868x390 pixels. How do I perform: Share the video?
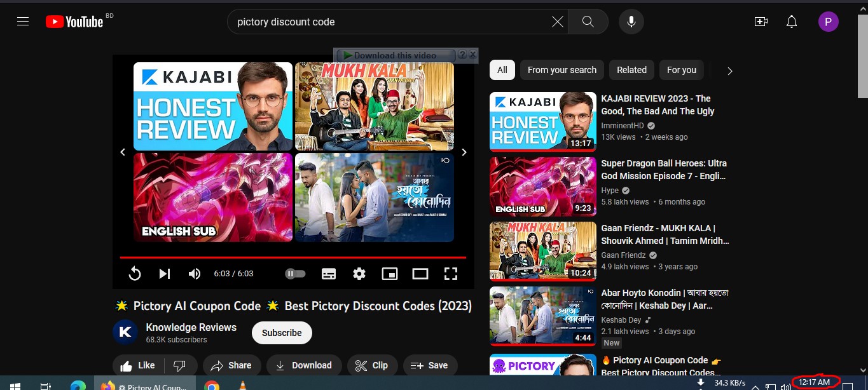tap(231, 365)
